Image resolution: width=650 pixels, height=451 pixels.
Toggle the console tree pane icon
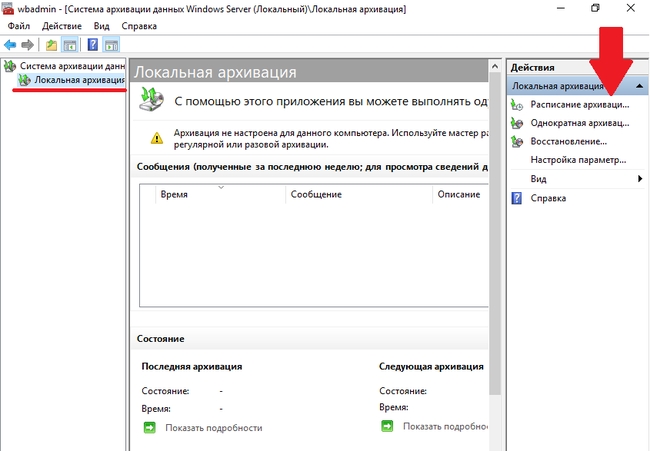click(x=70, y=45)
